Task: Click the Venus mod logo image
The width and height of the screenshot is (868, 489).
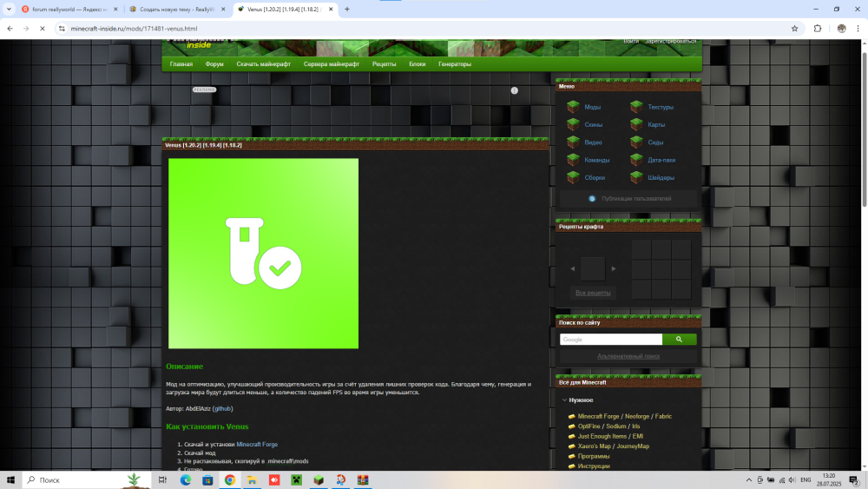Action: pos(264,254)
